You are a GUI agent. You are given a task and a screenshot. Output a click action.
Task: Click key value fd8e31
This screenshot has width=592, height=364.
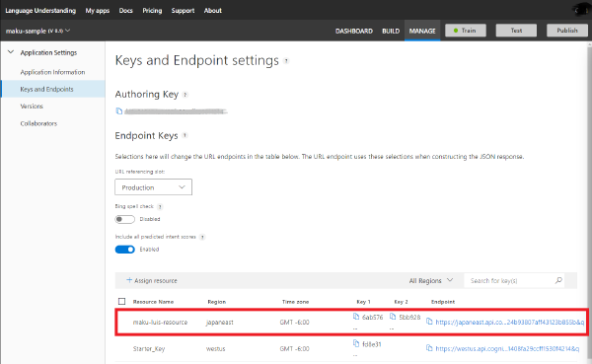(372, 344)
